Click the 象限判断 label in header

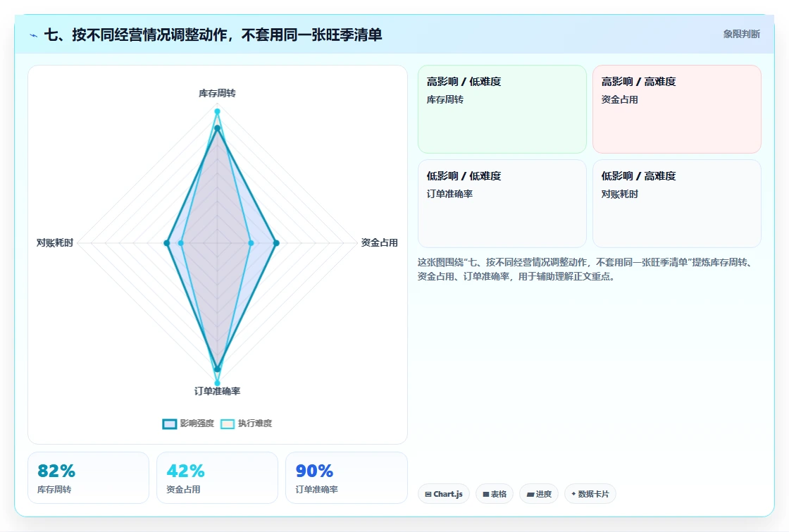pos(741,35)
